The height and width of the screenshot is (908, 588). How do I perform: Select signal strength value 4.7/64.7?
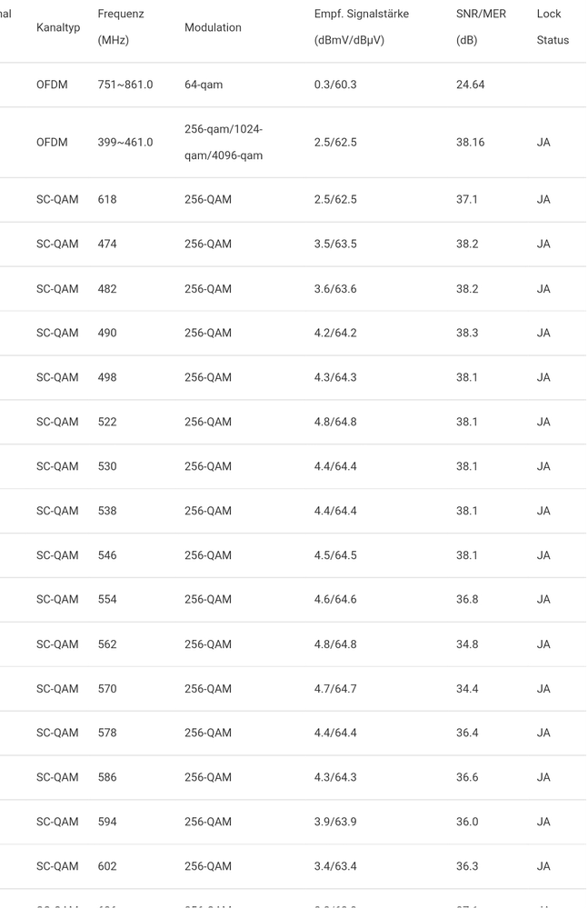(335, 689)
